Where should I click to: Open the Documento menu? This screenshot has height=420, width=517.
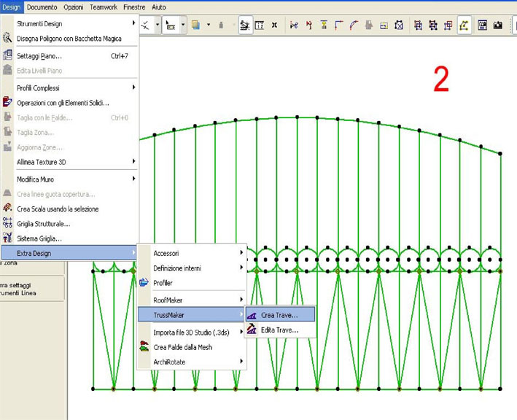point(42,7)
